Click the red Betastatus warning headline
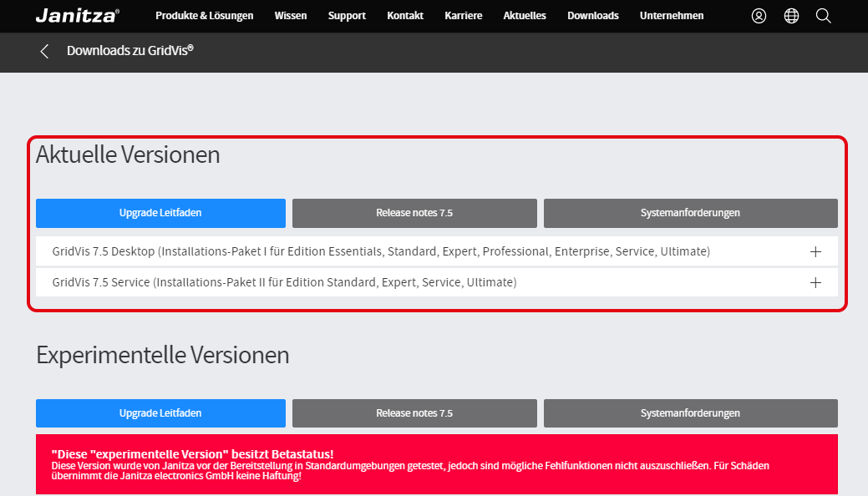868x496 pixels. pyautogui.click(x=192, y=454)
